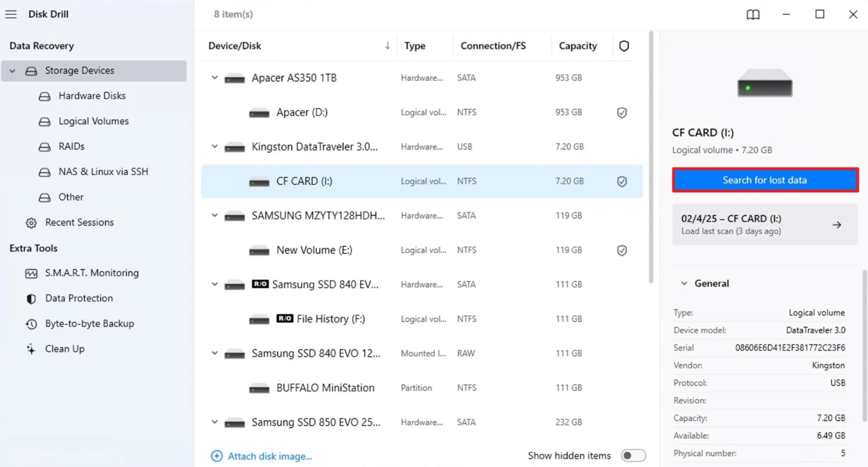
Task: Collapse the General section in the details panel
Action: 684,283
